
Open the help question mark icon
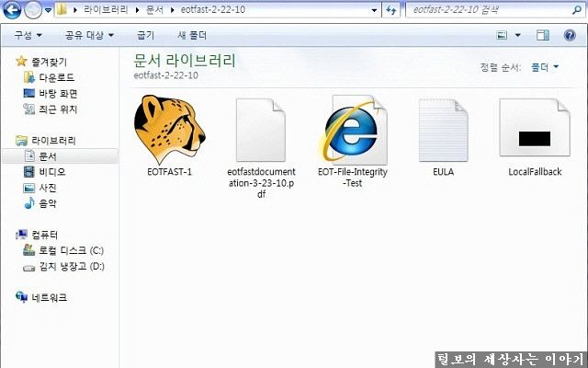(570, 35)
